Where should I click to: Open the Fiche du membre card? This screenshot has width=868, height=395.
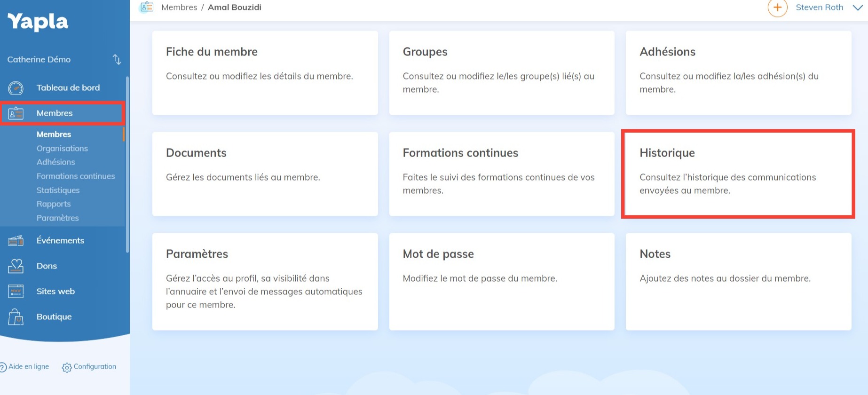click(x=265, y=73)
